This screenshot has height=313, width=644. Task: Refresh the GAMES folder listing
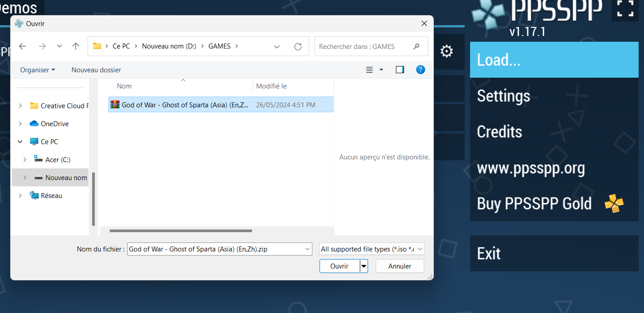[298, 46]
